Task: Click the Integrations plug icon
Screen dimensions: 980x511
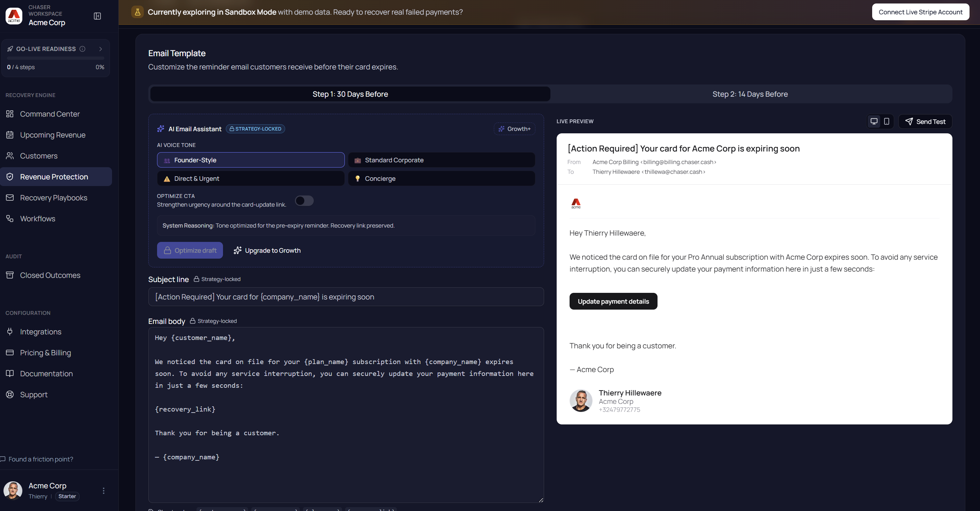Action: pos(10,331)
